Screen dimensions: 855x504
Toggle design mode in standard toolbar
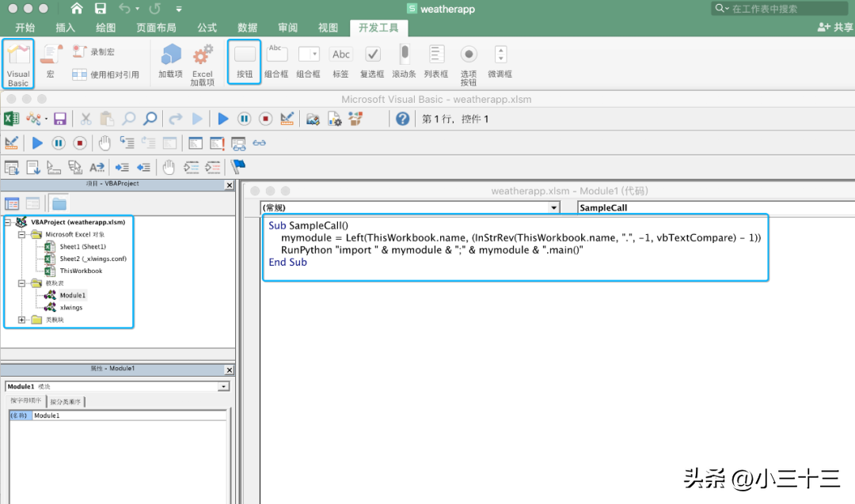287,118
